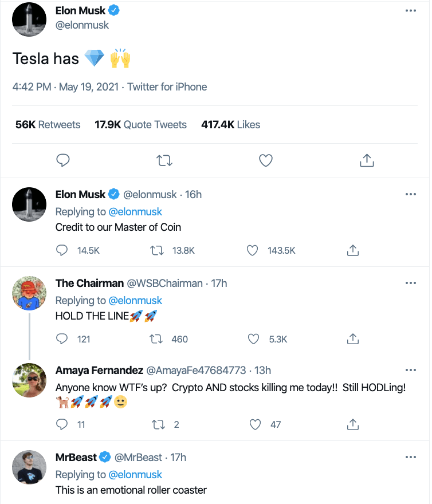Image resolution: width=432 pixels, height=504 pixels.
Task: Click @elonmusk in MrBeast's replying-to line
Action: point(135,475)
